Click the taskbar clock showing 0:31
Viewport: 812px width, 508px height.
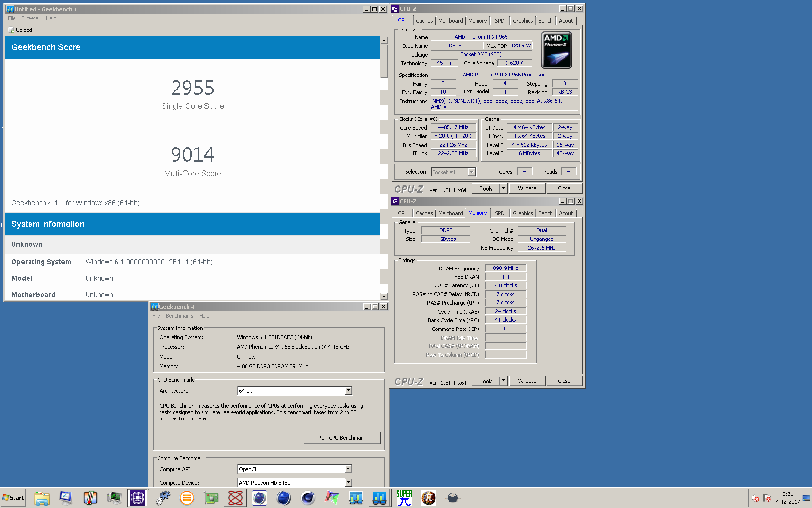pyautogui.click(x=788, y=494)
